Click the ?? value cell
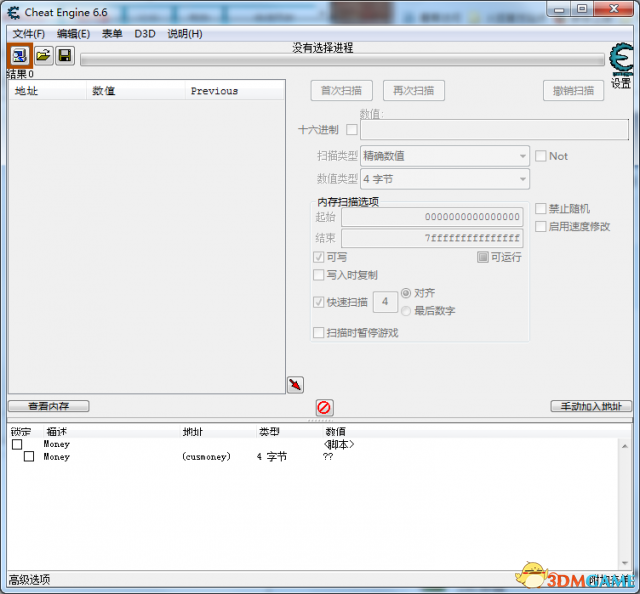The height and width of the screenshot is (594, 640). click(328, 457)
